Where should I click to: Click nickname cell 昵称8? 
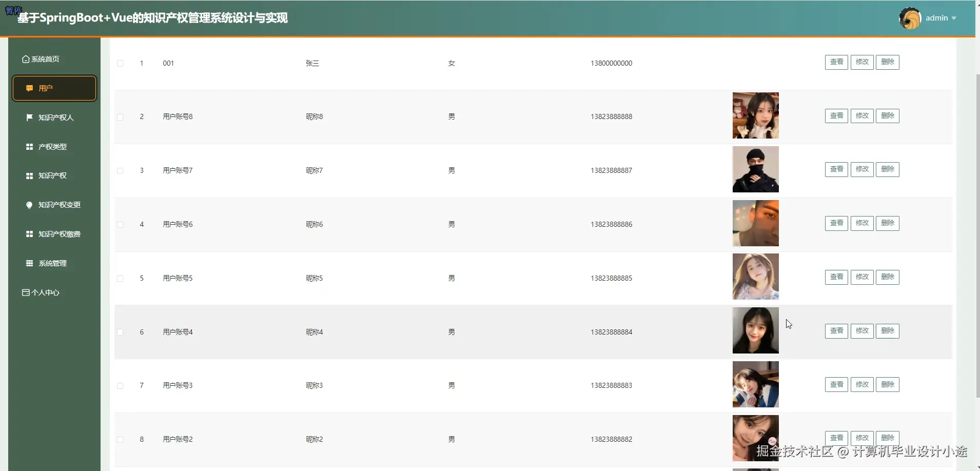click(315, 117)
